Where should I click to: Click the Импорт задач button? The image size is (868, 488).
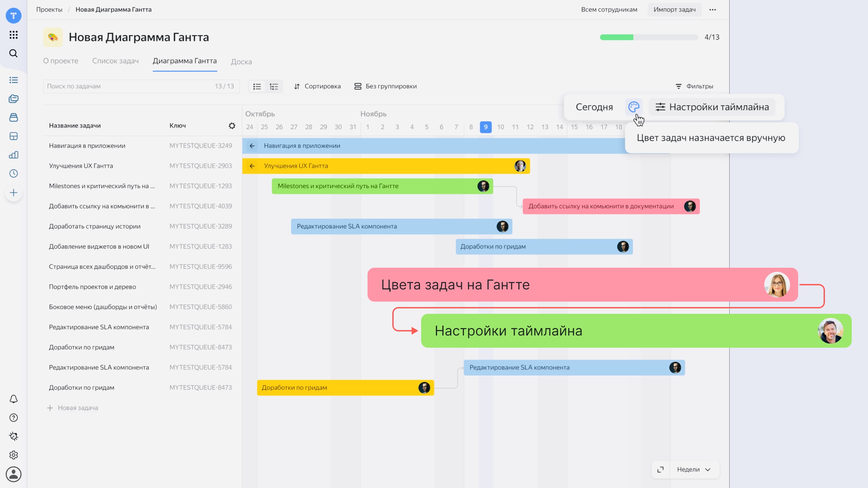674,9
